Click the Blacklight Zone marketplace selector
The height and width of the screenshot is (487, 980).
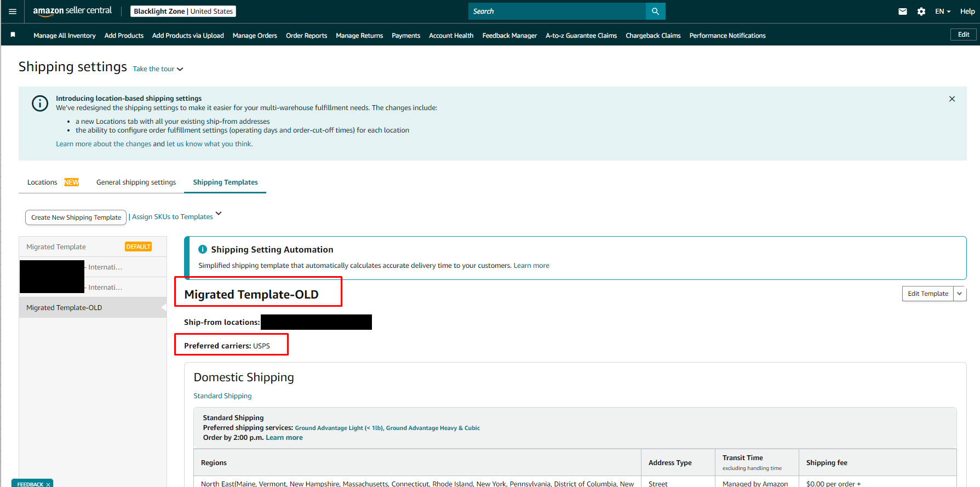(x=183, y=12)
